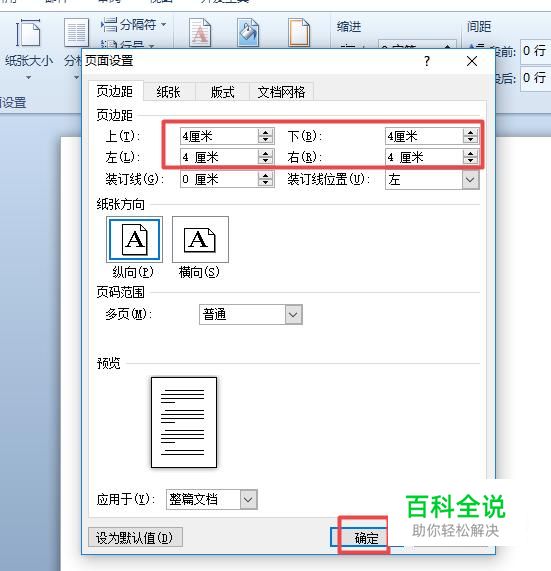551x571 pixels.
Task: Expand the 纸张大小 dropdown arrow
Action: (28, 77)
